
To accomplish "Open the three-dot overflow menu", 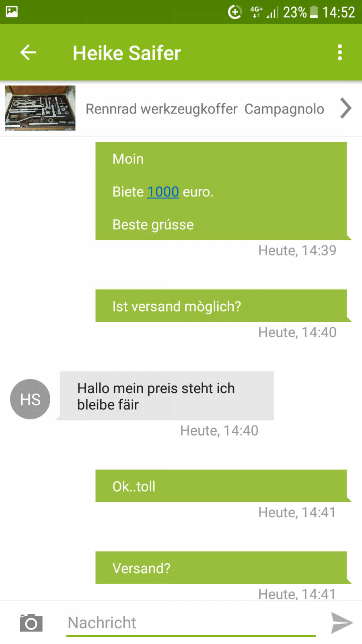I will pos(340,53).
